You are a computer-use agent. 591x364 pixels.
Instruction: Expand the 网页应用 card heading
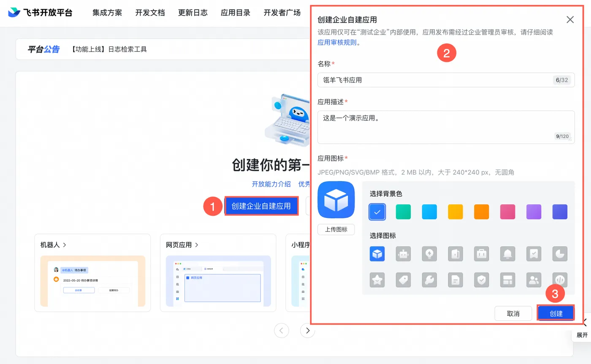coord(182,245)
